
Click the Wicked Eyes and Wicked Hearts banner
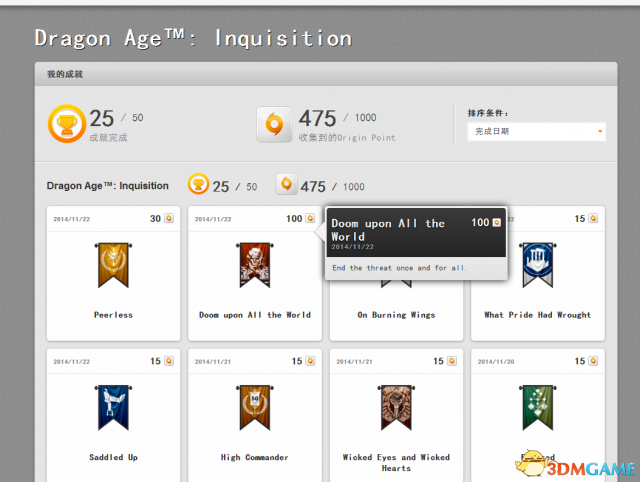[x=396, y=407]
